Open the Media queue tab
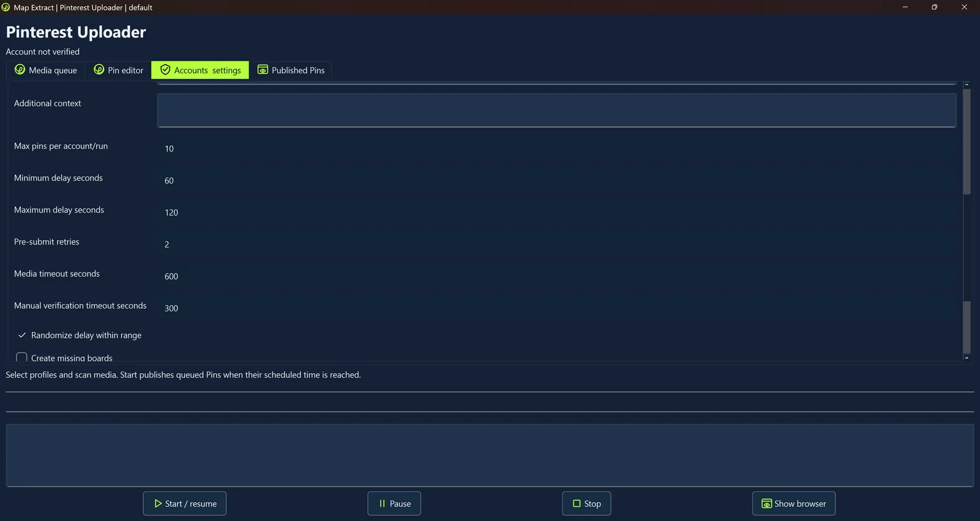The width and height of the screenshot is (980, 521). coord(46,70)
